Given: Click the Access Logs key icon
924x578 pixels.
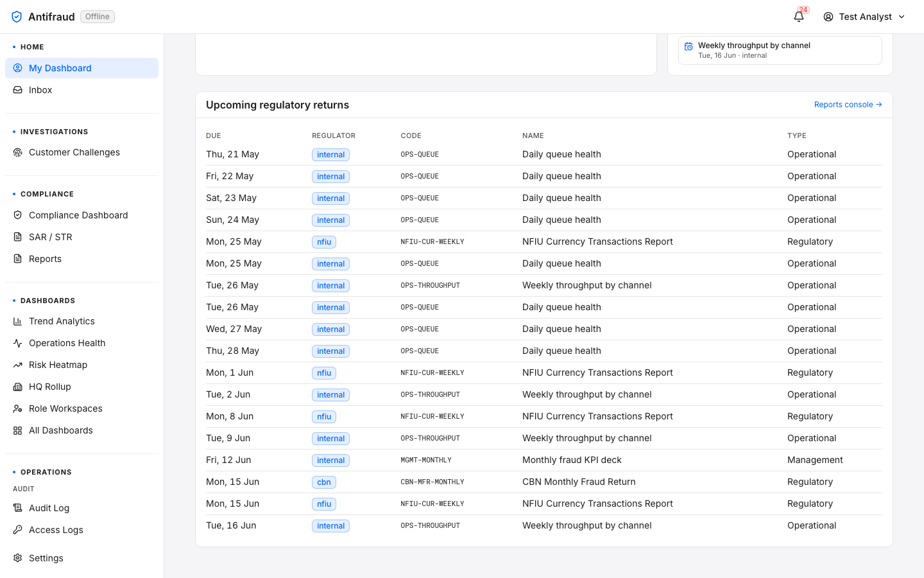Looking at the screenshot, I should point(18,530).
